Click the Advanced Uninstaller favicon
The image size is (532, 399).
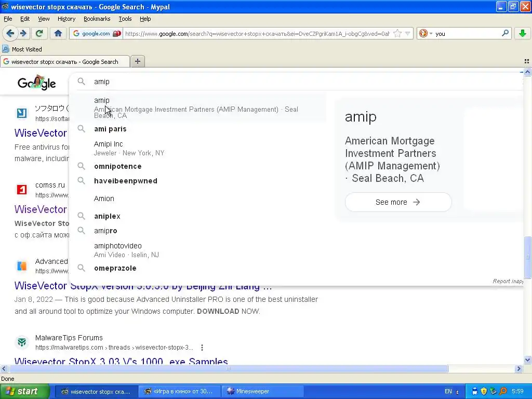pos(22,265)
